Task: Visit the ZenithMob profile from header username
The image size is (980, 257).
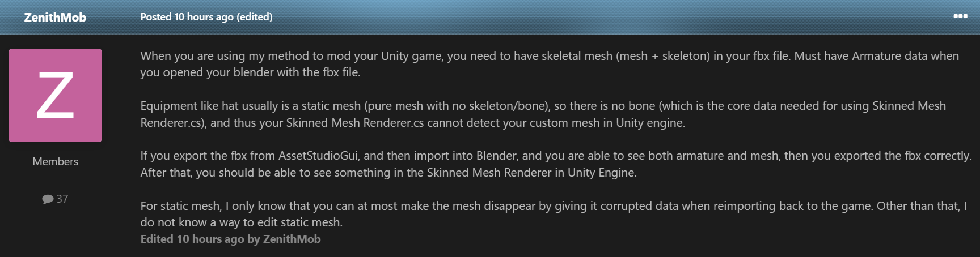Action: (x=55, y=17)
